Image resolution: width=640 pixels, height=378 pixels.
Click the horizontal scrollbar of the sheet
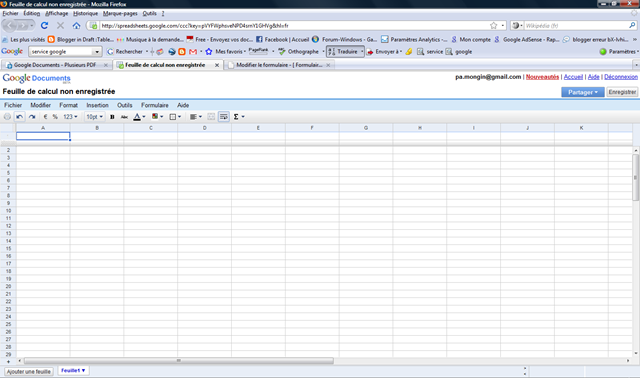179,360
